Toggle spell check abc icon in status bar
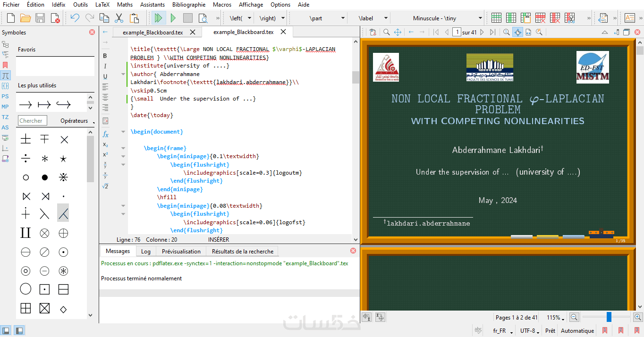Viewport: 644px width, 337px height. point(478,330)
